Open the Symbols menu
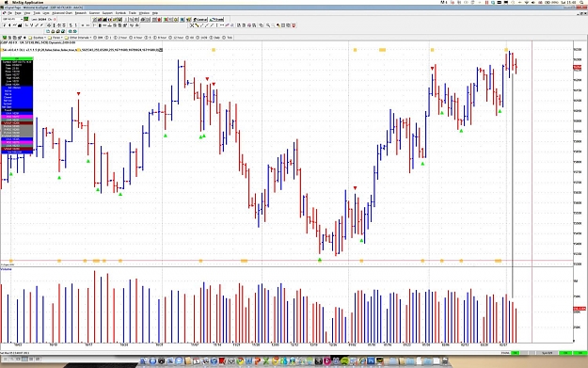 coord(120,13)
